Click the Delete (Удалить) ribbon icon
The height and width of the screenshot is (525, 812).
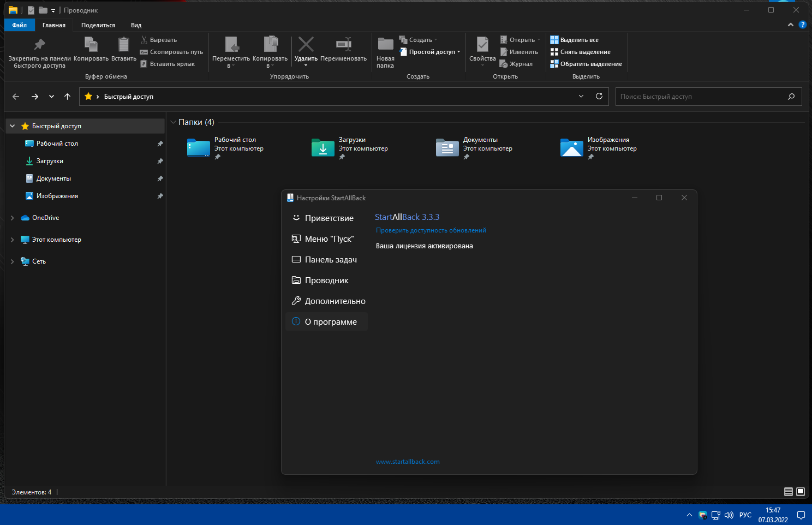306,44
